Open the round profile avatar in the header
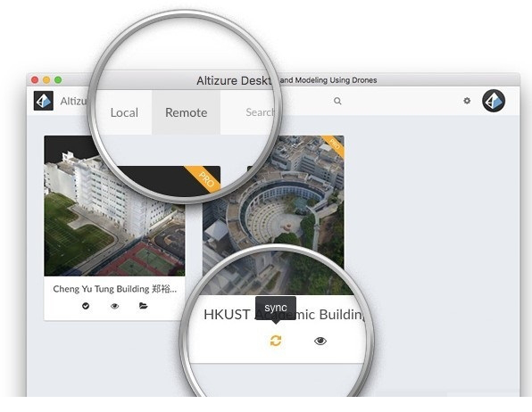The width and height of the screenshot is (532, 412). point(494,101)
